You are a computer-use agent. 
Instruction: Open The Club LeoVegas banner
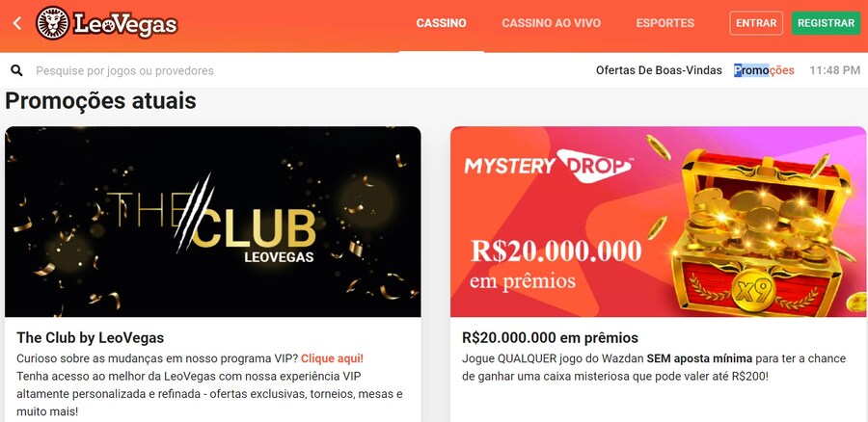(212, 222)
